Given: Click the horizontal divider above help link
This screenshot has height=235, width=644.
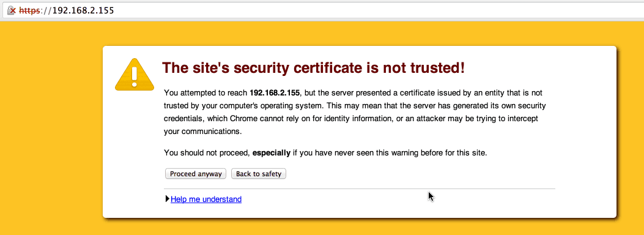Looking at the screenshot, I should 360,189.
